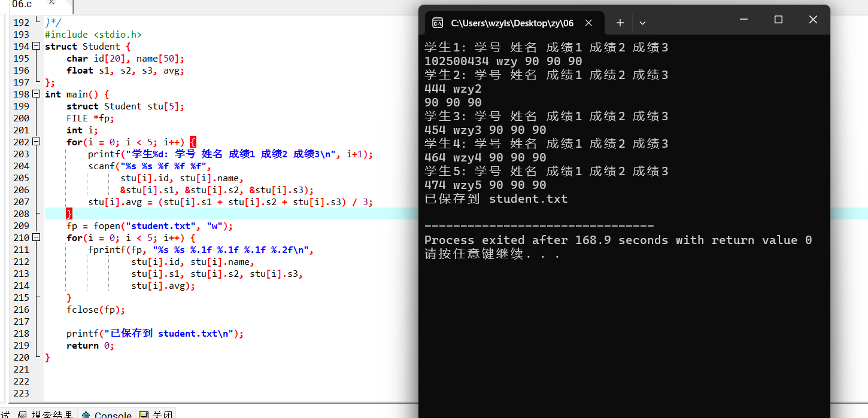
Task: Click 'return 0;' code line
Action: click(90, 345)
